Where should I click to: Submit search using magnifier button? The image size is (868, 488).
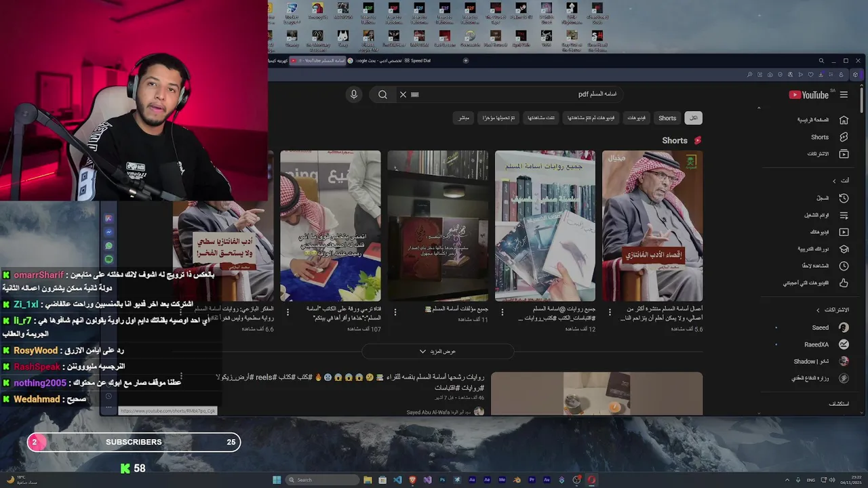(x=382, y=94)
